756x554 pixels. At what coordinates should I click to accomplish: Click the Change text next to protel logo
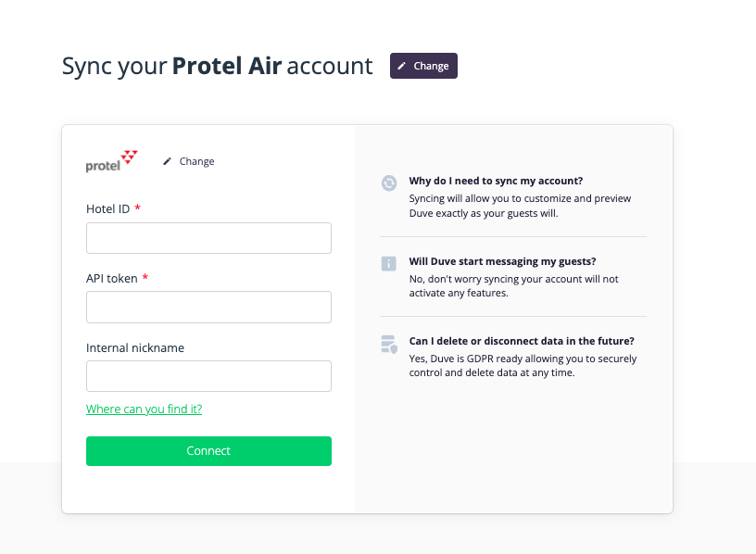click(x=196, y=161)
